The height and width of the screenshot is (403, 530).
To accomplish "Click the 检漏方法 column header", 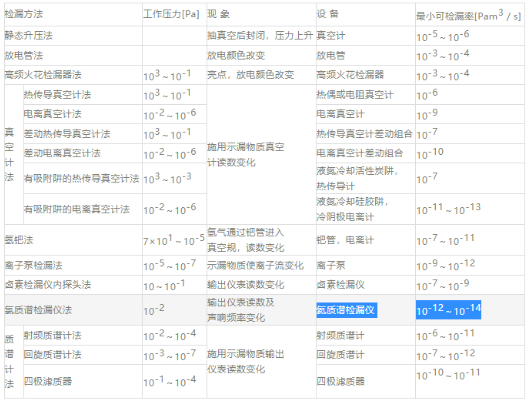I will (24, 14).
